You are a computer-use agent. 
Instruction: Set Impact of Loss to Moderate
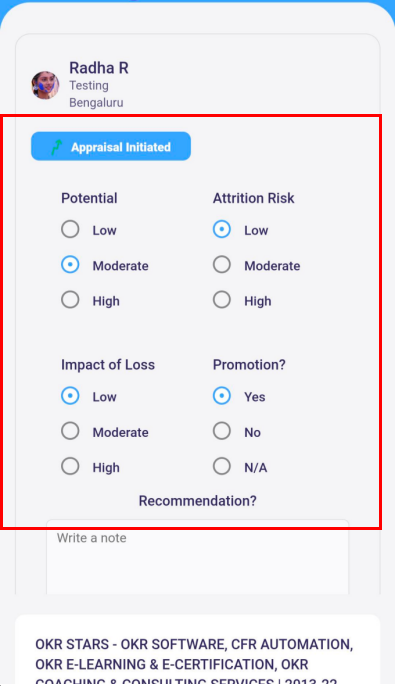70,431
